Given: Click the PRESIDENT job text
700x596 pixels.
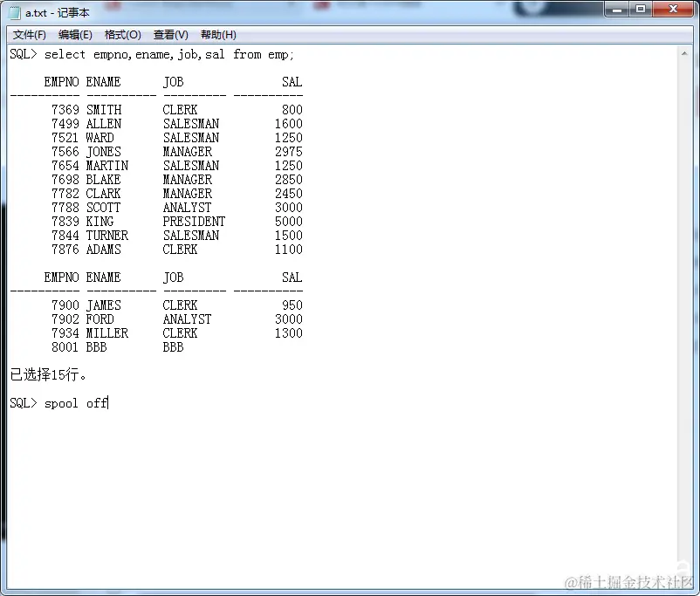Looking at the screenshot, I should pyautogui.click(x=194, y=222).
